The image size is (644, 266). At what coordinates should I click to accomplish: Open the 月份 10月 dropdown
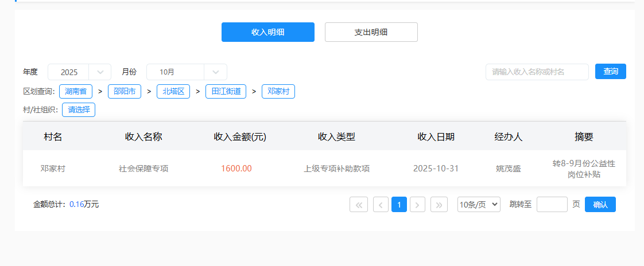(187, 72)
